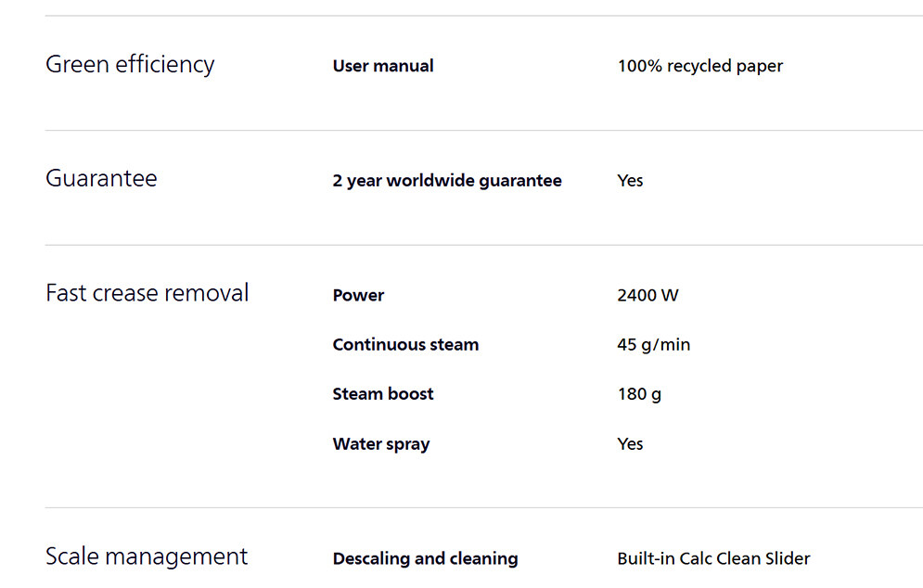This screenshot has width=923, height=588.
Task: Click the Green efficiency section heading
Action: [x=130, y=65]
